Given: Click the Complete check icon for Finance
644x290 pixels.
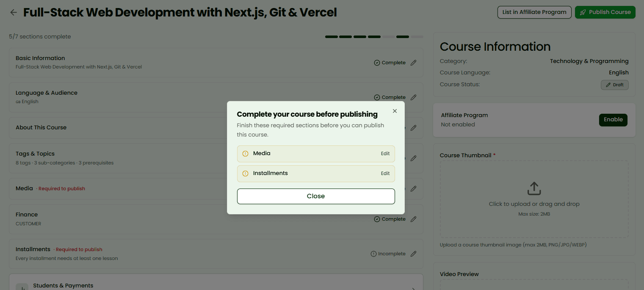Looking at the screenshot, I should tap(377, 219).
